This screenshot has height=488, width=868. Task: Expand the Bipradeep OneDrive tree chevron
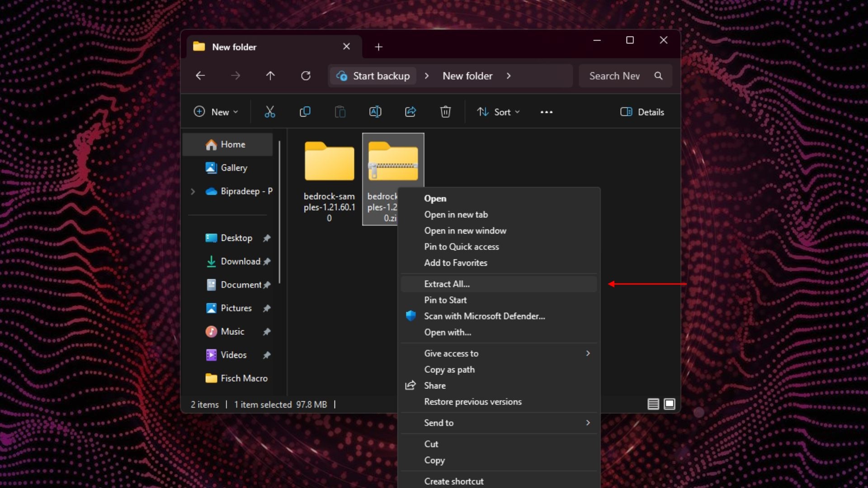pyautogui.click(x=193, y=191)
